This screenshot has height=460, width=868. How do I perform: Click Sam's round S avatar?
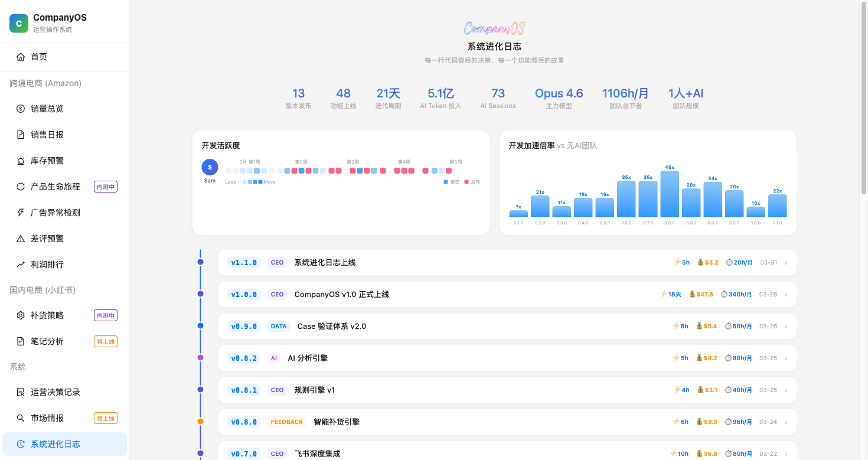click(210, 167)
